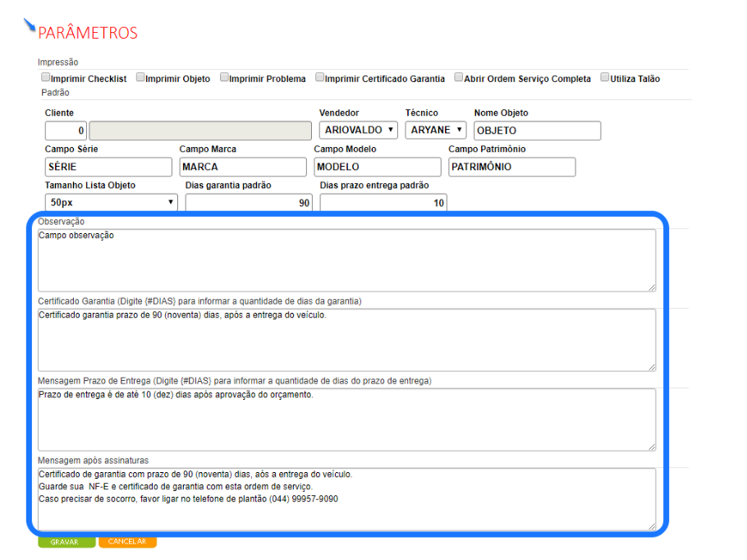Focus the Campo Patrimônio field
This screenshot has height=560, width=747.
pyautogui.click(x=511, y=167)
